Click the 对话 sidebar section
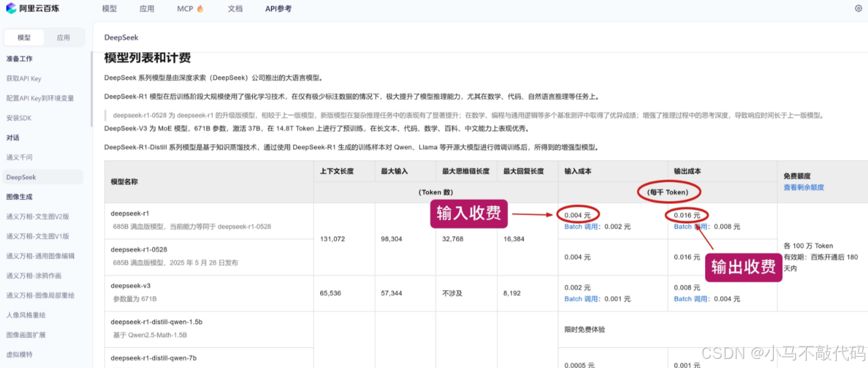This screenshot has width=868, height=368. pyautogui.click(x=12, y=137)
